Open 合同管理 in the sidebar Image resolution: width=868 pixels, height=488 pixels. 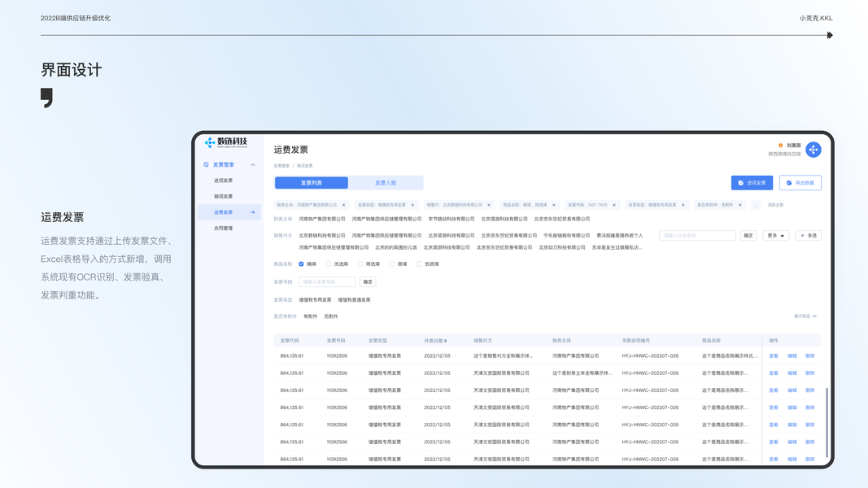tap(223, 228)
